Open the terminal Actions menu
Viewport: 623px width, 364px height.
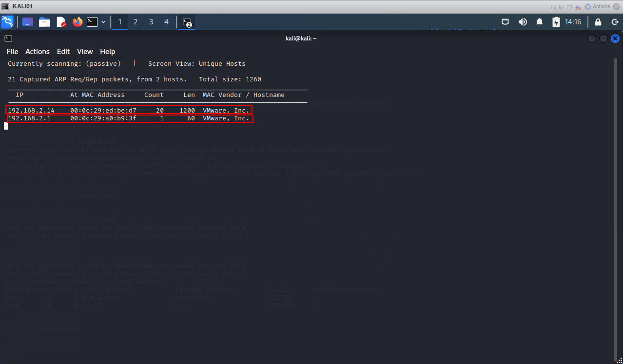point(38,52)
